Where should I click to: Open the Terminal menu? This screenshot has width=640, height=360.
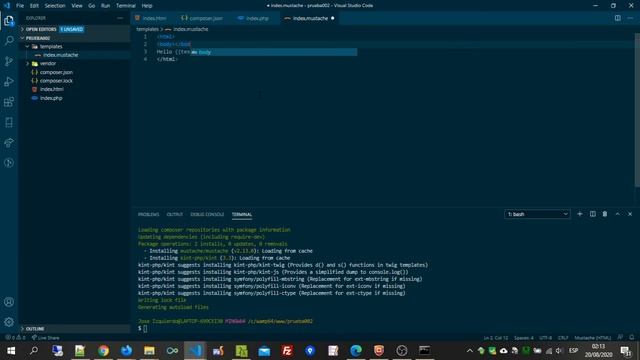pyautogui.click(x=125, y=6)
